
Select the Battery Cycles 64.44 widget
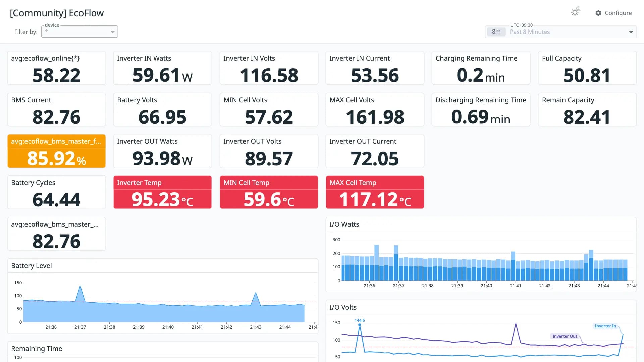[56, 192]
